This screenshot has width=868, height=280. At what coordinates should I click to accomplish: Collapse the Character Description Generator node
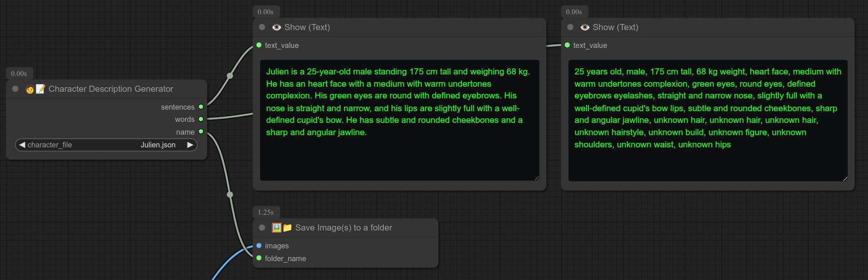click(15, 89)
